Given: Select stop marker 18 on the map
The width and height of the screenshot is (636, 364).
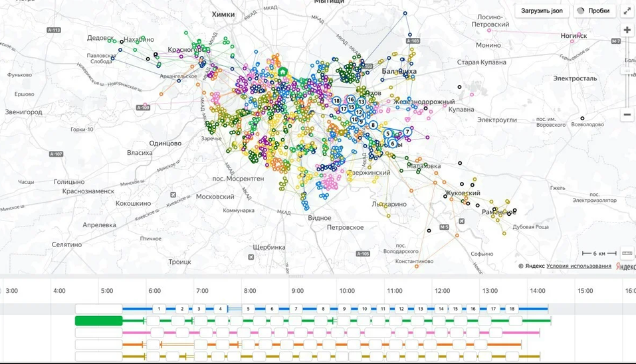Looking at the screenshot, I should [337, 101].
